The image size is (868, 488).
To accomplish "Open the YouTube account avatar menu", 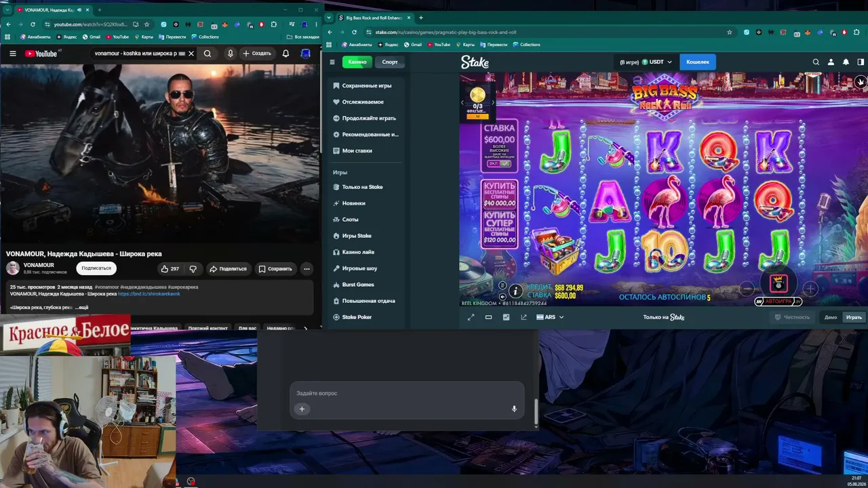I will [x=306, y=54].
